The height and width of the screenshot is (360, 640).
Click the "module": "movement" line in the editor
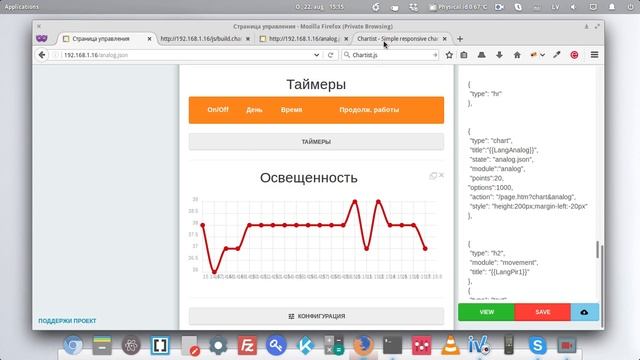click(x=503, y=262)
